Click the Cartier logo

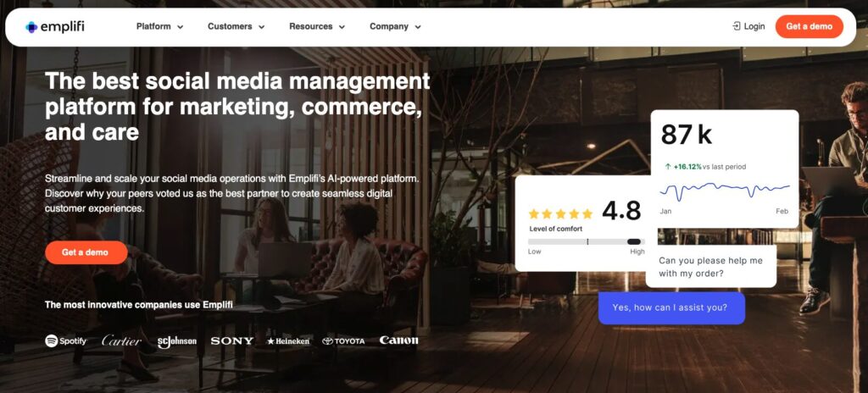coord(122,341)
